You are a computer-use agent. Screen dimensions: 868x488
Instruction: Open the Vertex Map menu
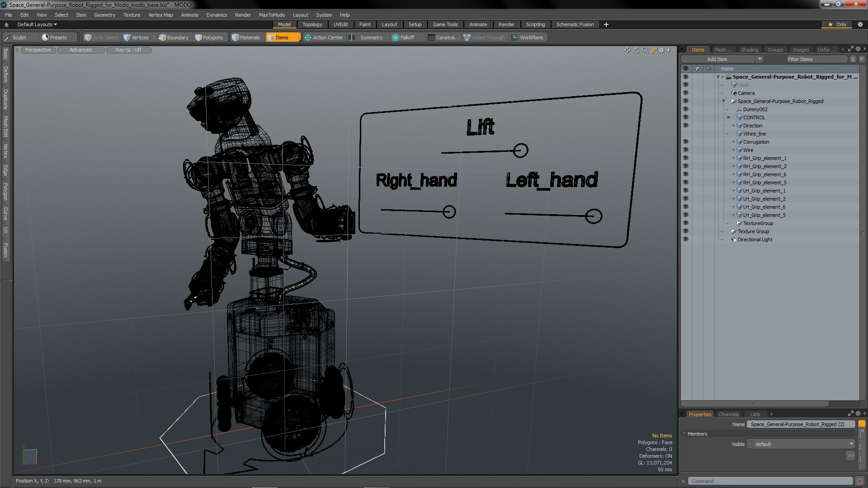[160, 15]
